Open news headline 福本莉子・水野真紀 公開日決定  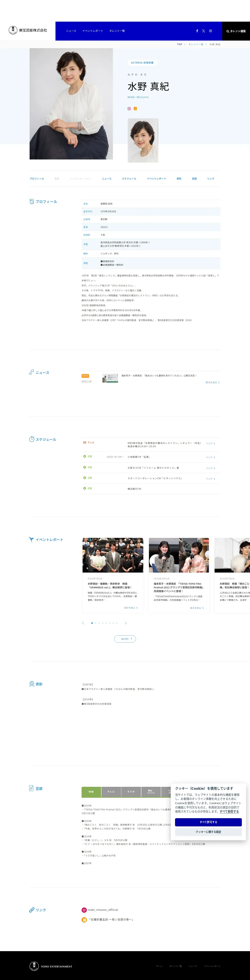coord(159,375)
